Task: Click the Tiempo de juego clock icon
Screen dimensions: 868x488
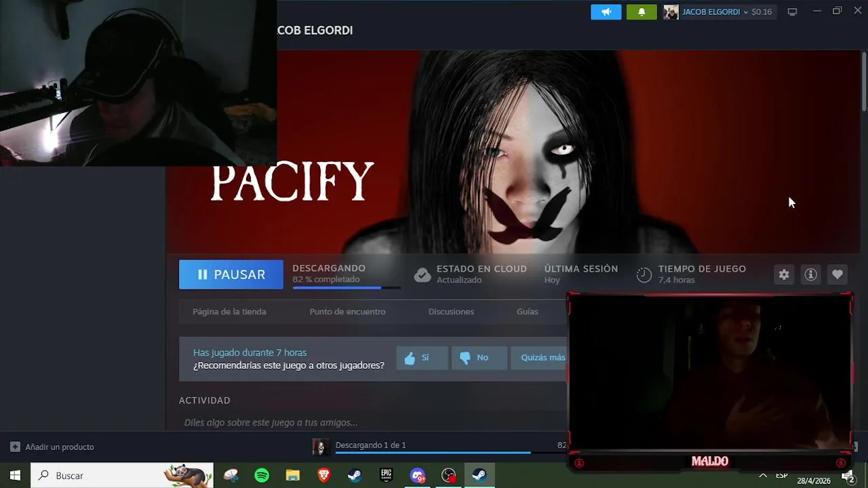Action: tap(644, 274)
